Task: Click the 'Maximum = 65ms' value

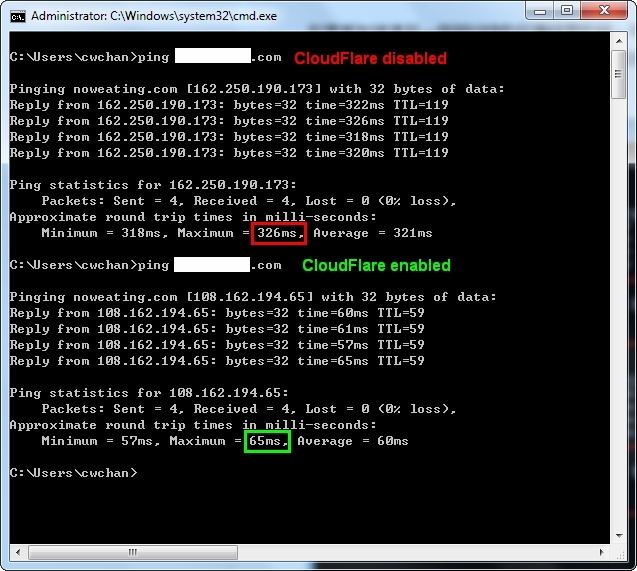Action: (x=229, y=441)
